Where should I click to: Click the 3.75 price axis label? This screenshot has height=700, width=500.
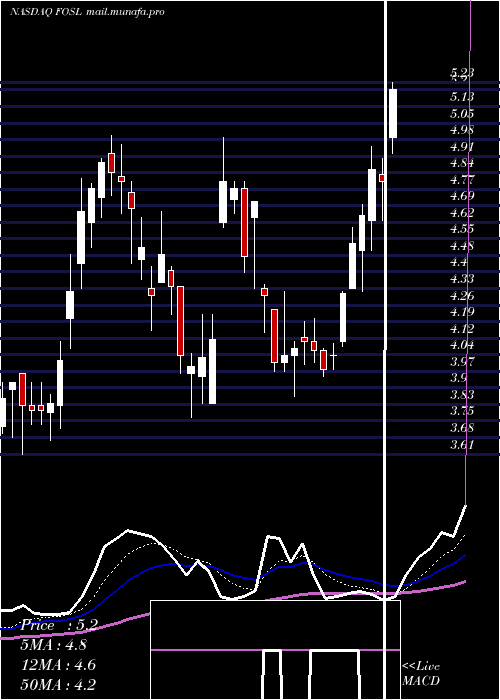462,411
